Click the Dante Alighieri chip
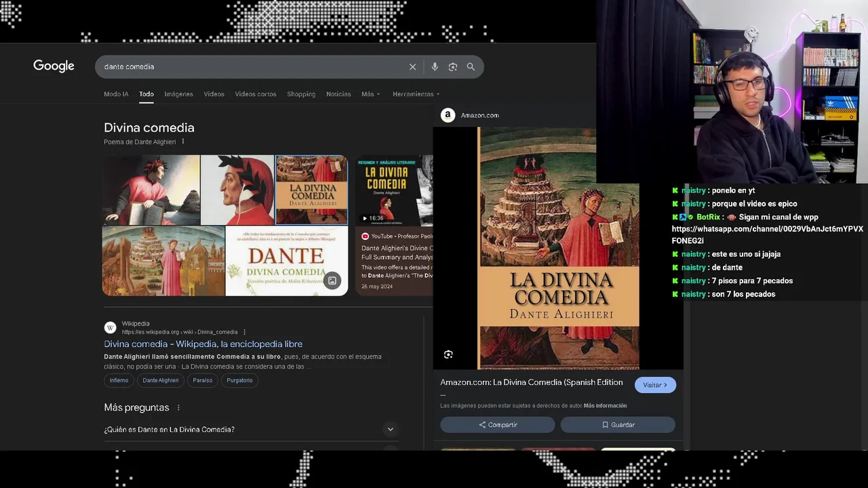Screen dimensions: 868x488 161,380
